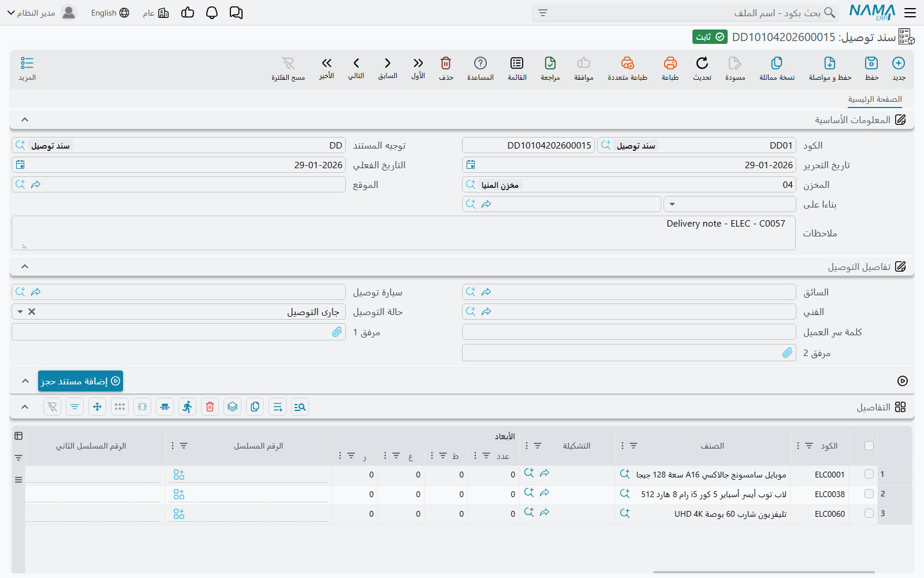
Task: Switch language to English
Action: pyautogui.click(x=110, y=13)
